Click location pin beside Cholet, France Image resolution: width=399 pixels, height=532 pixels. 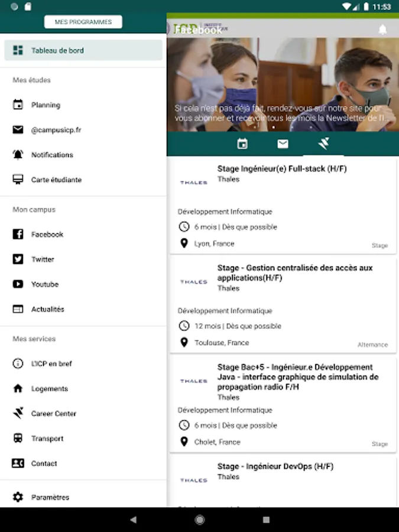pyautogui.click(x=184, y=442)
